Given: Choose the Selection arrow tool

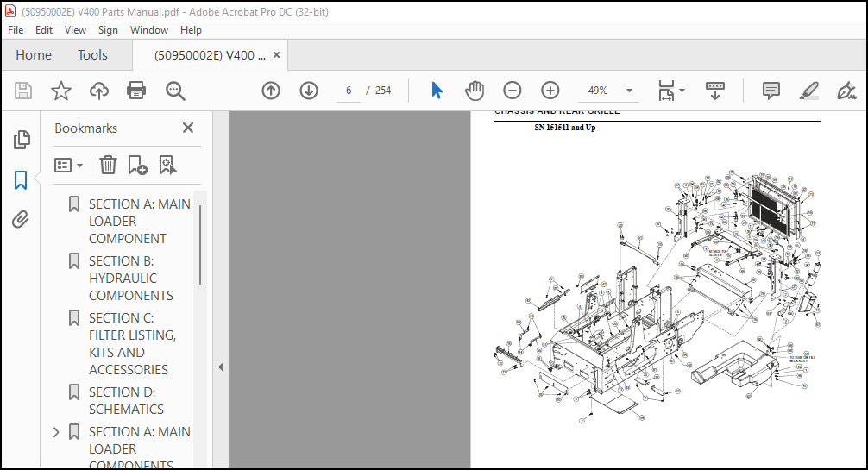Looking at the screenshot, I should (437, 91).
